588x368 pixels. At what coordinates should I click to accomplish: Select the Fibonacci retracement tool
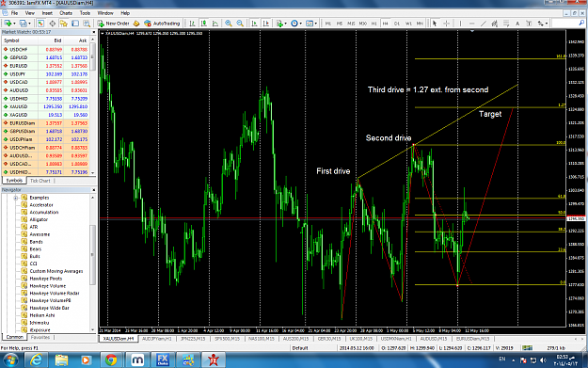pyautogui.click(x=506, y=24)
